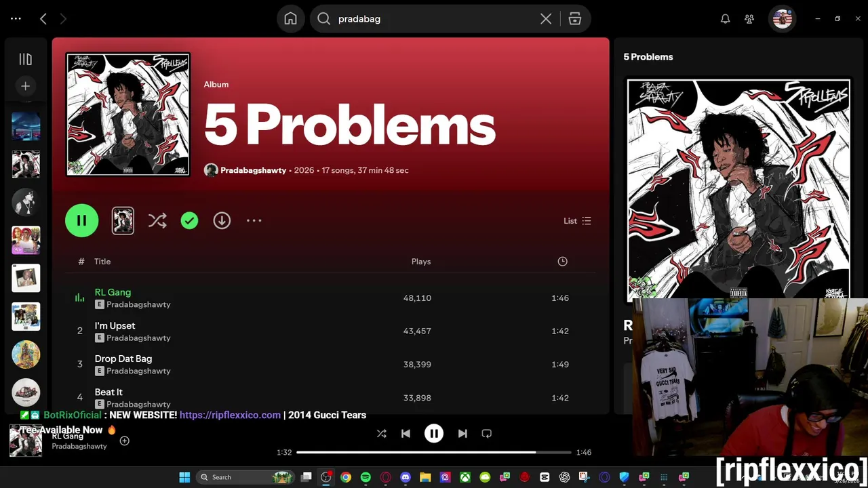
Task: Go forward with the right arrow
Action: click(x=63, y=19)
